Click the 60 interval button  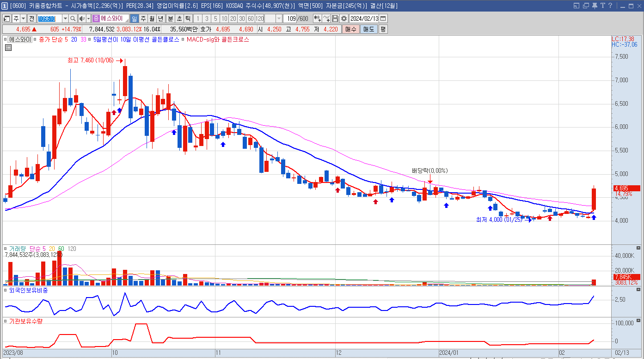(x=251, y=18)
